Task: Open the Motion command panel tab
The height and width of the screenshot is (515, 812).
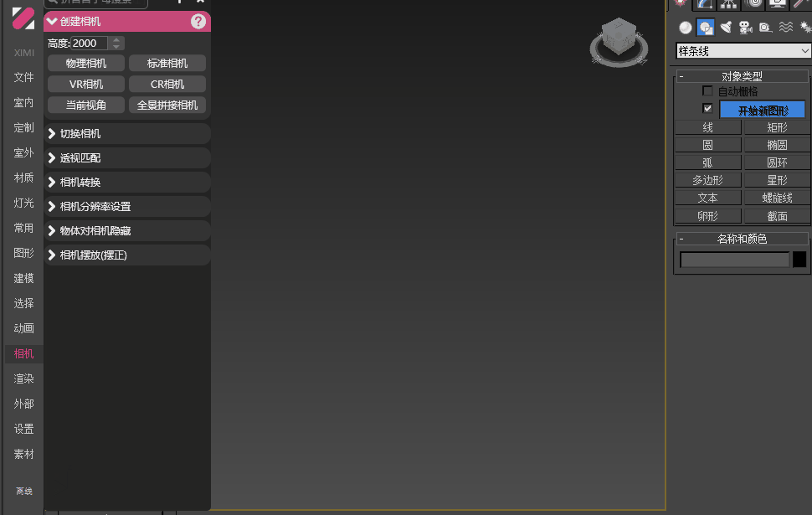Action: (x=753, y=4)
